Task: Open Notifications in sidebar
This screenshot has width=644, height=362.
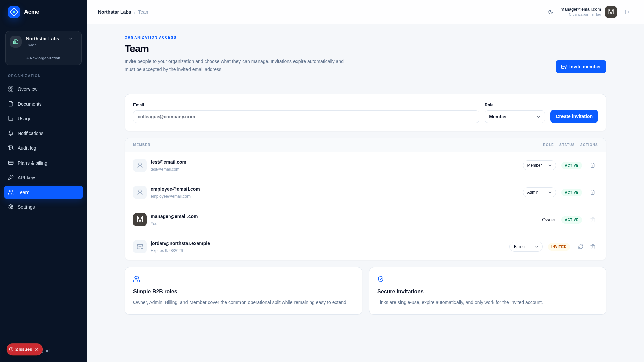Action: tap(43, 133)
